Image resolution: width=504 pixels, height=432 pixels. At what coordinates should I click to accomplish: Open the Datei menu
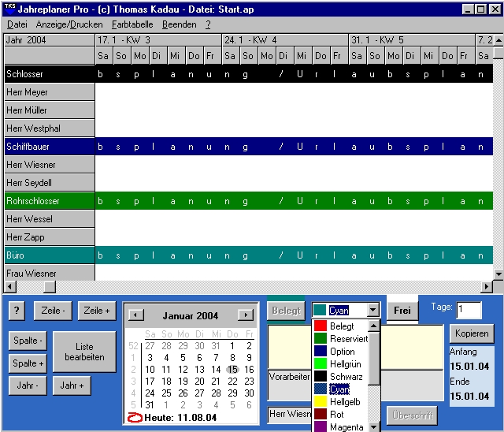pos(17,24)
